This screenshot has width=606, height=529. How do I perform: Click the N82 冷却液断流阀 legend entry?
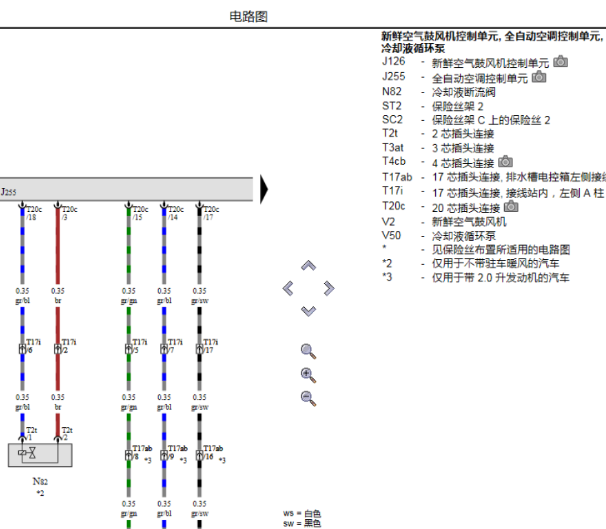pyautogui.click(x=439, y=92)
